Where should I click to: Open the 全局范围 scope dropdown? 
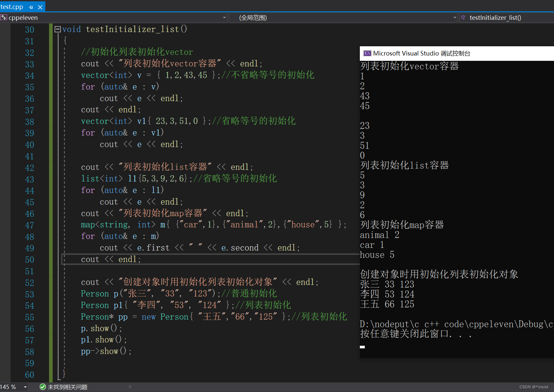coord(455,18)
